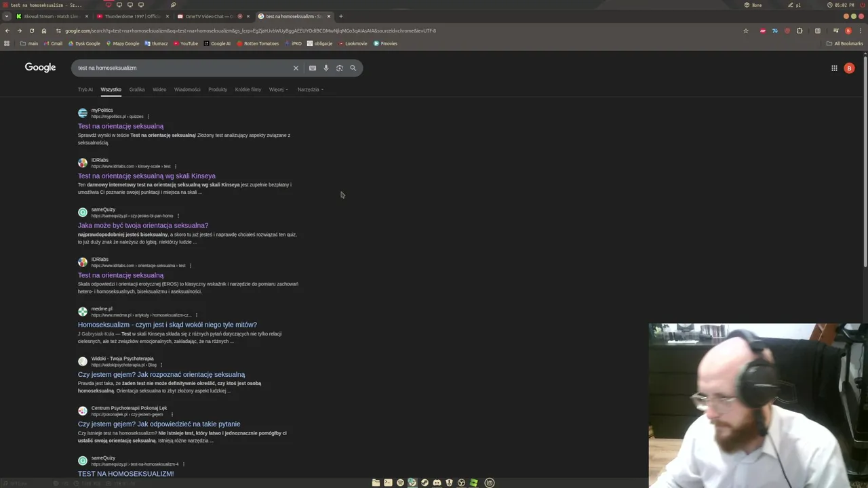The height and width of the screenshot is (488, 868).
Task: Open the Linux Mint menu icon
Action: [490, 483]
